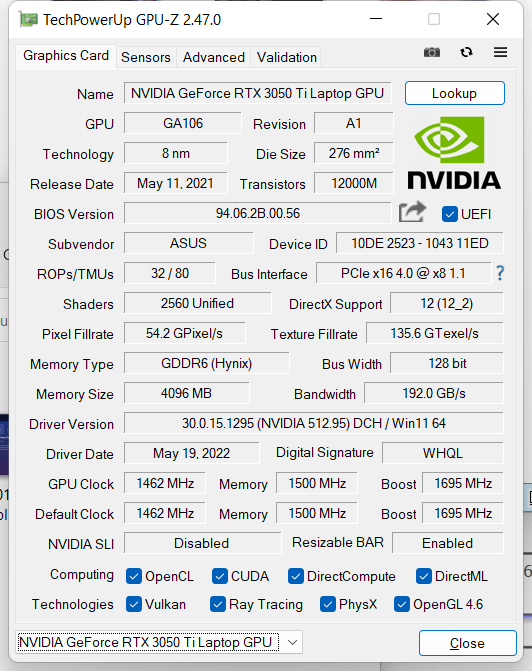532x671 pixels.
Task: Switch to the Sensors tab
Action: pyautogui.click(x=146, y=57)
